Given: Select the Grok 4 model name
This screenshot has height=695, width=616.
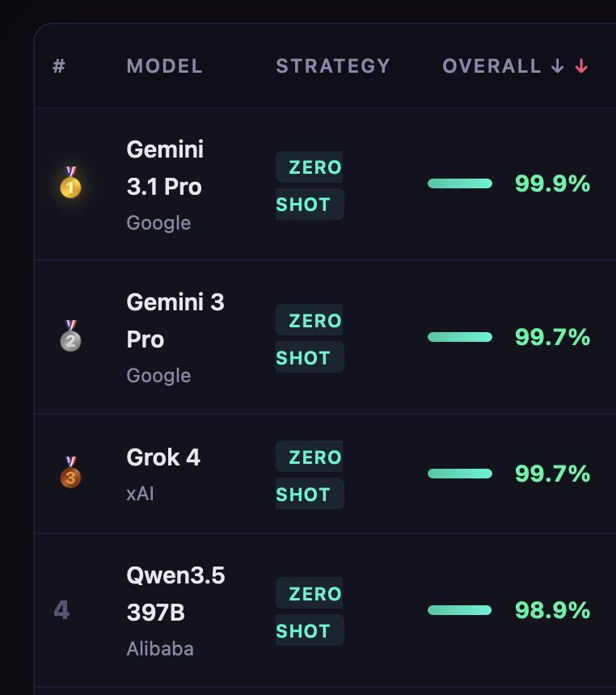Looking at the screenshot, I should (x=163, y=457).
